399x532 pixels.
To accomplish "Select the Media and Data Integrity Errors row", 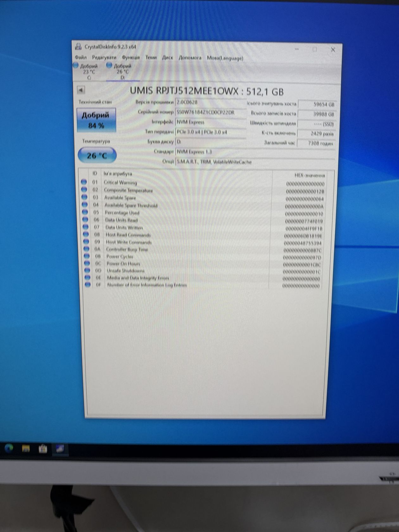I will click(x=203, y=278).
